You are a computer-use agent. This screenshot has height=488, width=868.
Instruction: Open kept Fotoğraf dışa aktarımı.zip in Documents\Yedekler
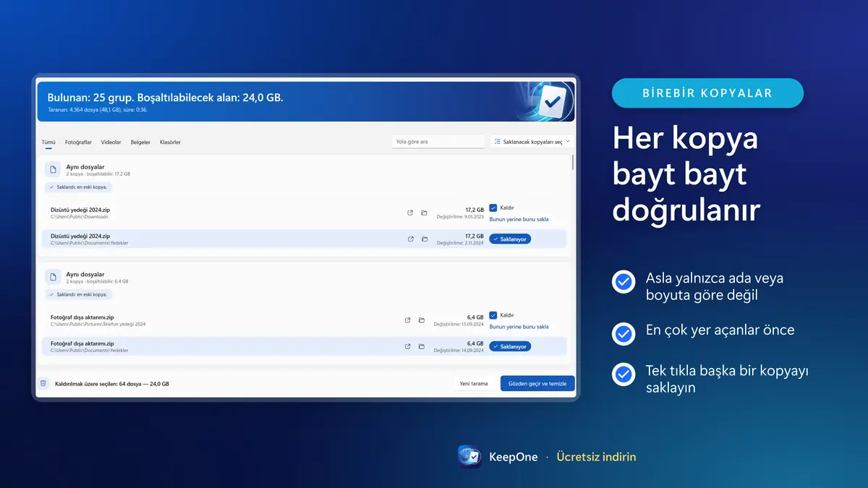tap(408, 346)
